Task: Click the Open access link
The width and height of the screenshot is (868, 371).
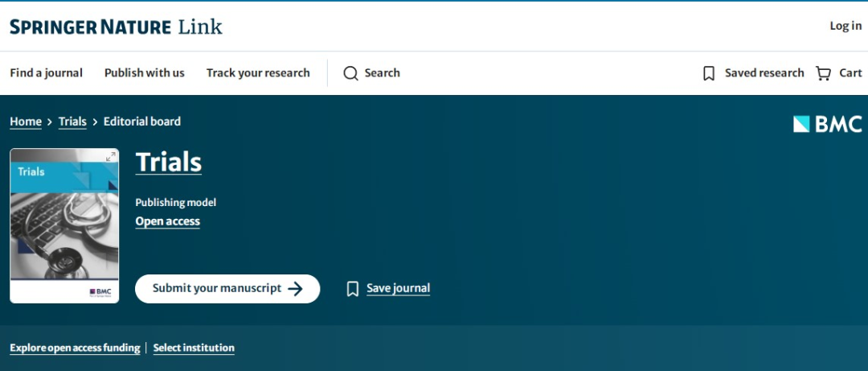Action: 168,221
